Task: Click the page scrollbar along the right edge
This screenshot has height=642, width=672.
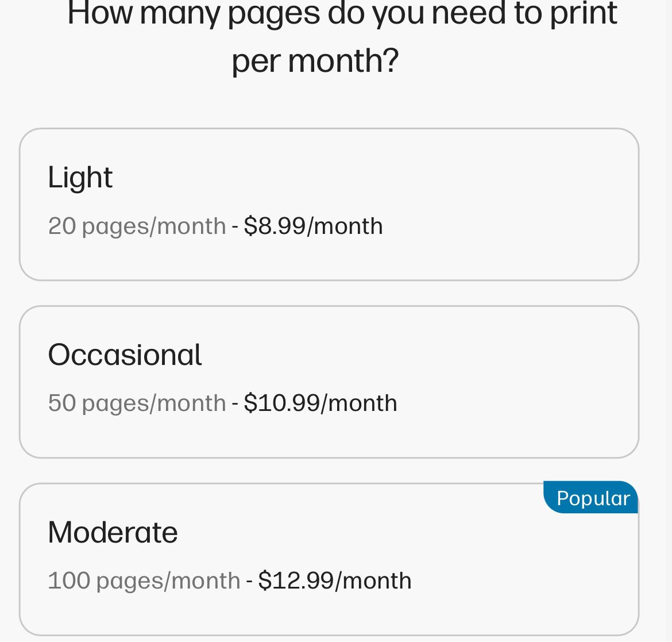Action: pos(668,321)
